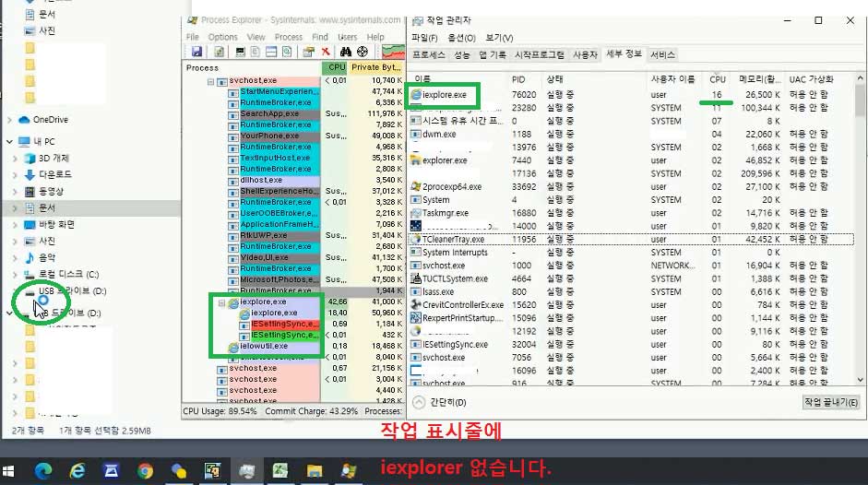Click the binoculars Find Handle icon
The image size is (868, 485).
346,52
